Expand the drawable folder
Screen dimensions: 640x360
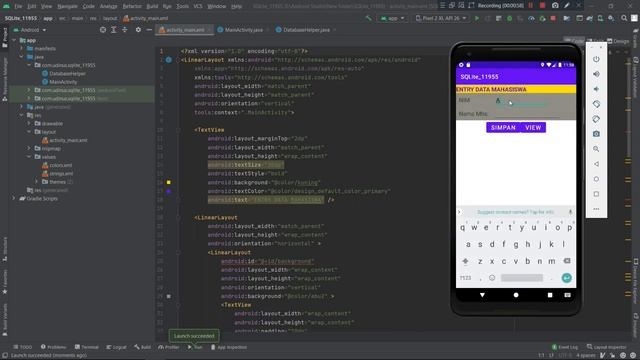click(x=29, y=124)
